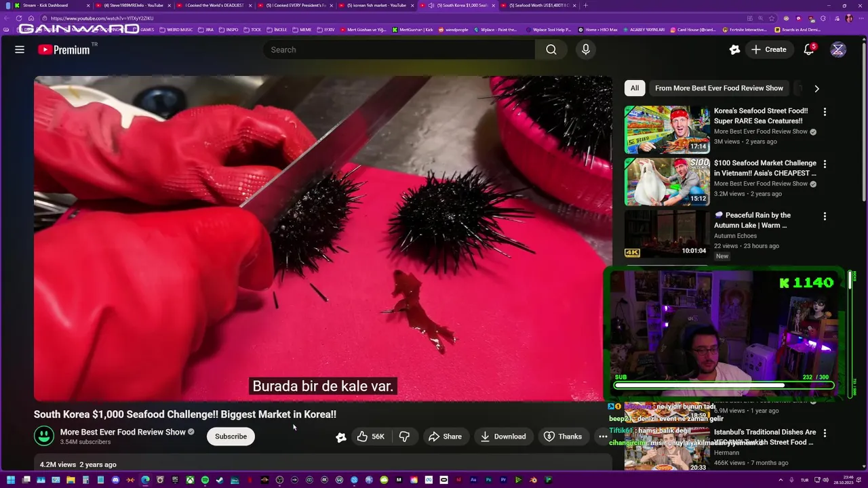Show more filter chips with right arrow
Viewport: 868px width, 488px height.
point(816,88)
